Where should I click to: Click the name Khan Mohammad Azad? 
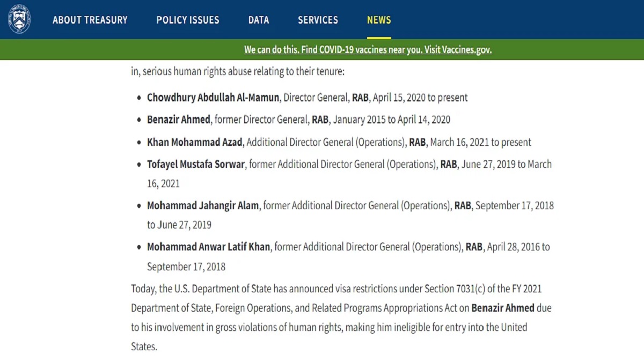(x=195, y=142)
